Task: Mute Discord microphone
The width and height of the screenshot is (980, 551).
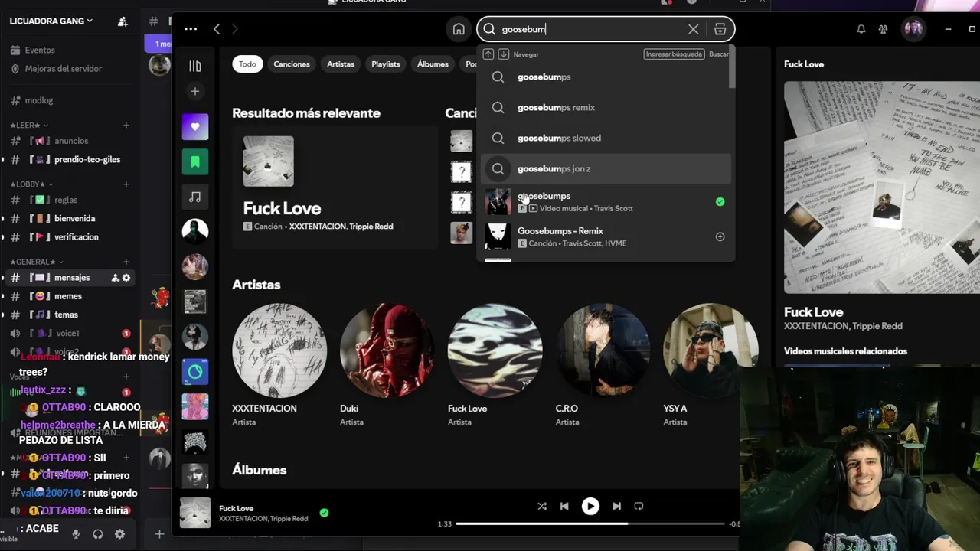Action: [x=76, y=534]
